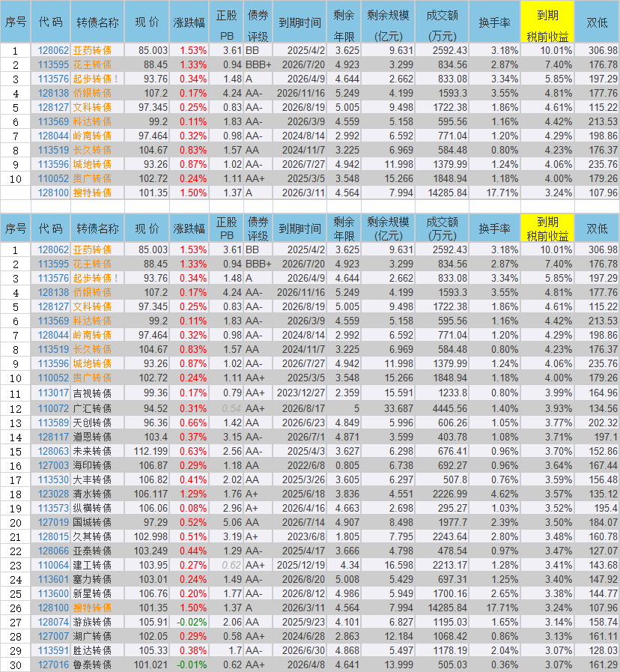Open bond code 123028 link

pos(53,494)
